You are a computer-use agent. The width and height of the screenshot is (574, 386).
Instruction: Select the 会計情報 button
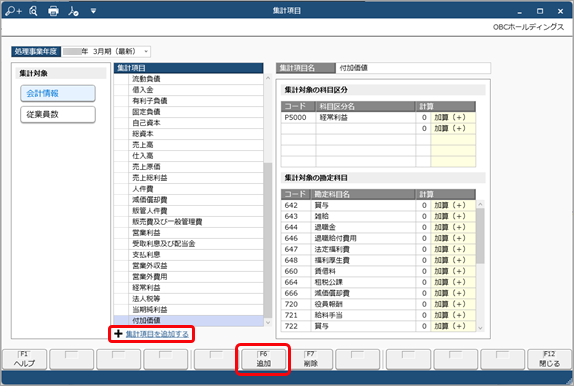pyautogui.click(x=58, y=93)
